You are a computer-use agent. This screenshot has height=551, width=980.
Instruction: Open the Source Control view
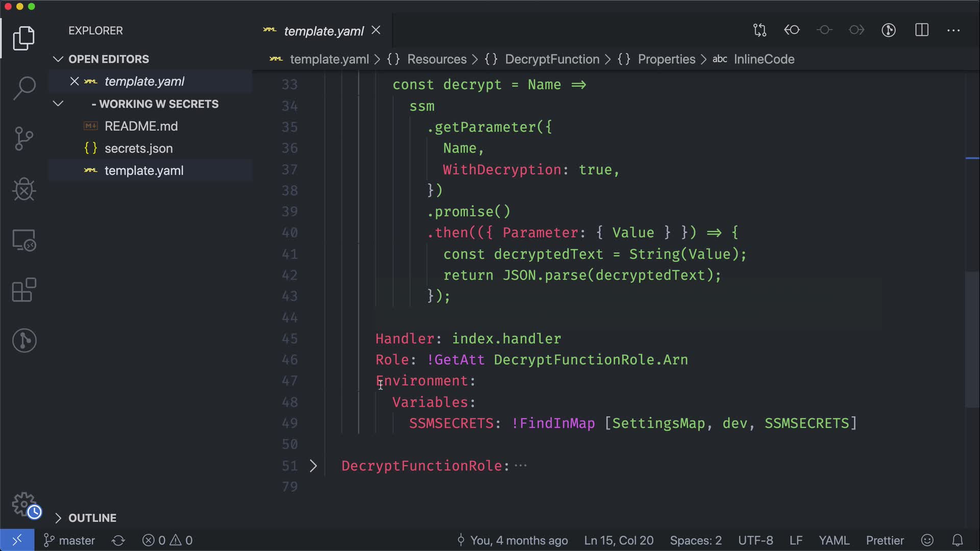click(x=24, y=139)
